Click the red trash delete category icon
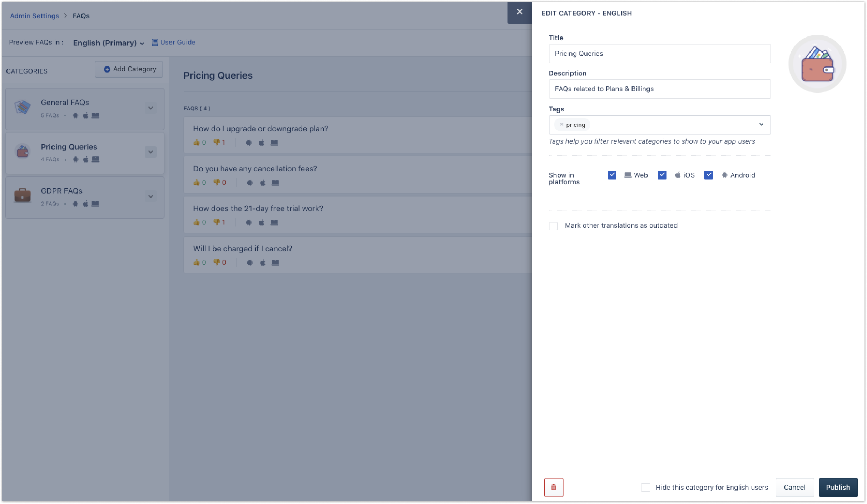867x504 pixels. pyautogui.click(x=553, y=487)
